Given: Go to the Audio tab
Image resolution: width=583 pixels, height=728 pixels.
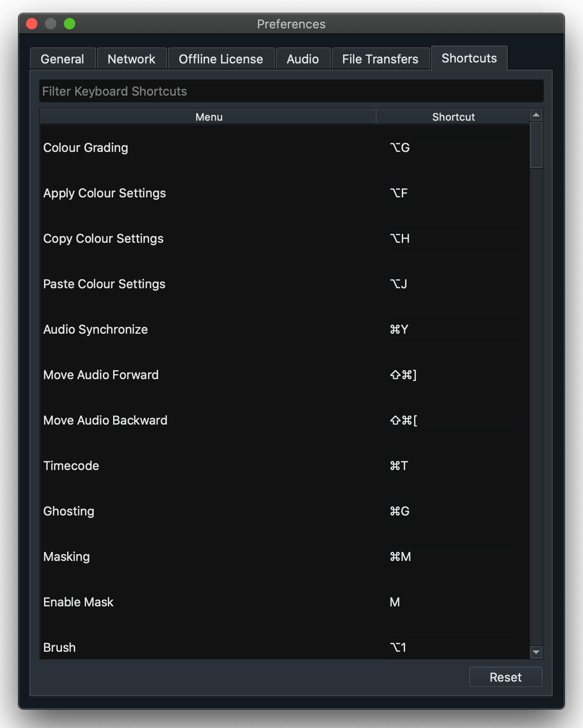Looking at the screenshot, I should point(302,59).
